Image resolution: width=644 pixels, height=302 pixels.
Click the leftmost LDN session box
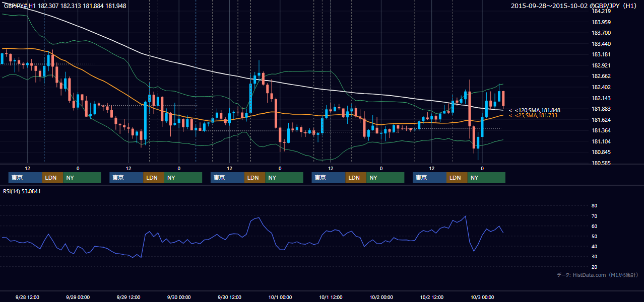(52, 178)
